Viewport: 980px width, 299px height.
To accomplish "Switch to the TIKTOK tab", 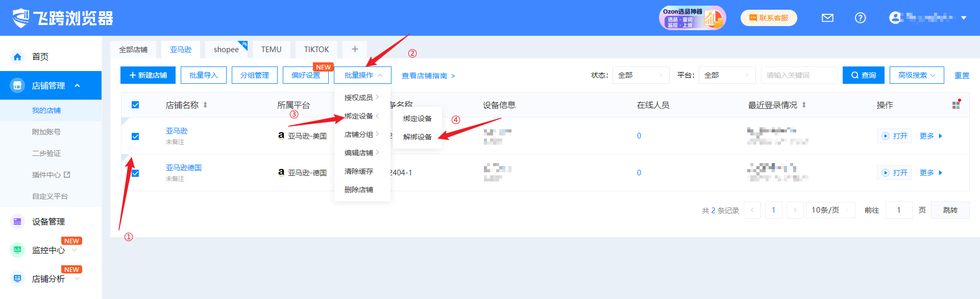I will (316, 50).
